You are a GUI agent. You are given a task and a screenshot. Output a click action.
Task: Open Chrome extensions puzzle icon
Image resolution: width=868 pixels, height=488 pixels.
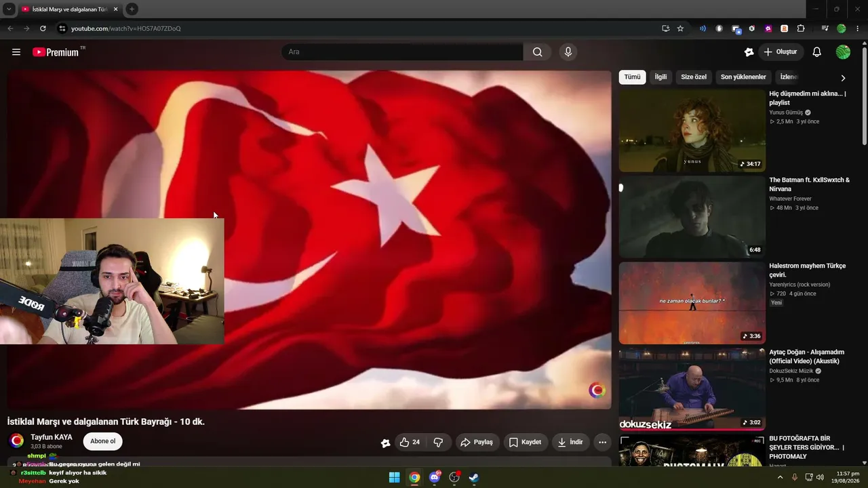click(x=801, y=28)
